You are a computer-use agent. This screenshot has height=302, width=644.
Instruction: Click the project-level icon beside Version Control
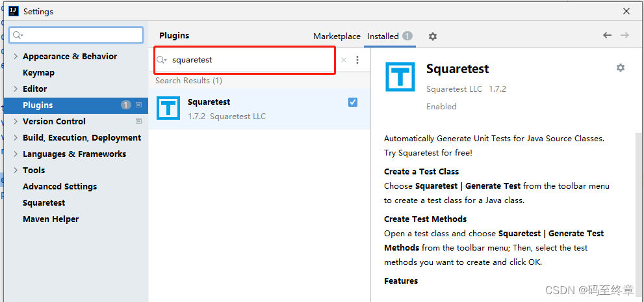(x=139, y=121)
